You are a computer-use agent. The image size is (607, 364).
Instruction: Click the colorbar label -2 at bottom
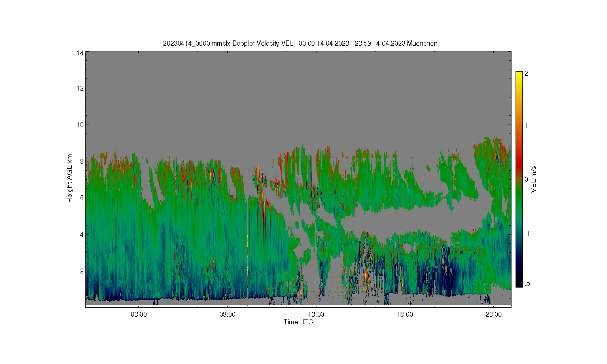coord(526,285)
